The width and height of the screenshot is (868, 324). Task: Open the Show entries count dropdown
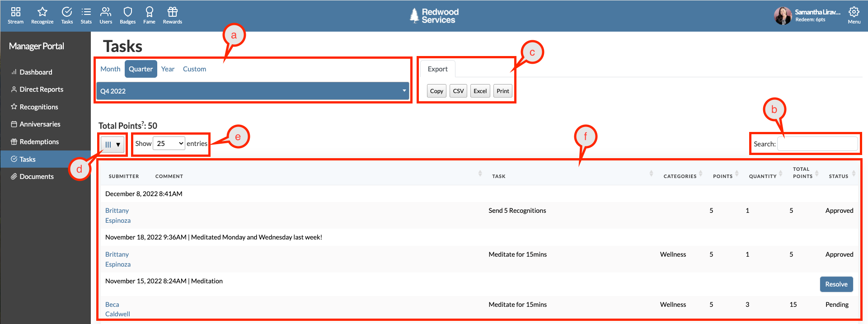[169, 143]
